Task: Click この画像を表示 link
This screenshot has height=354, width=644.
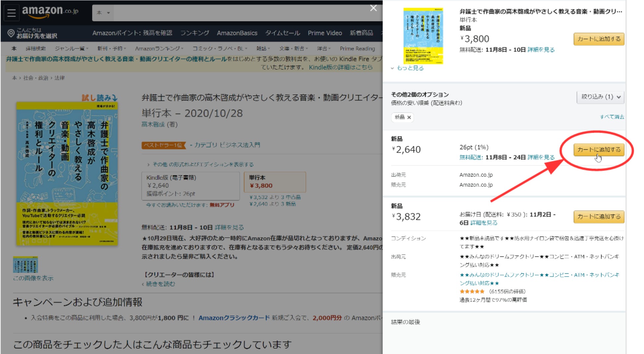Action: (x=33, y=278)
